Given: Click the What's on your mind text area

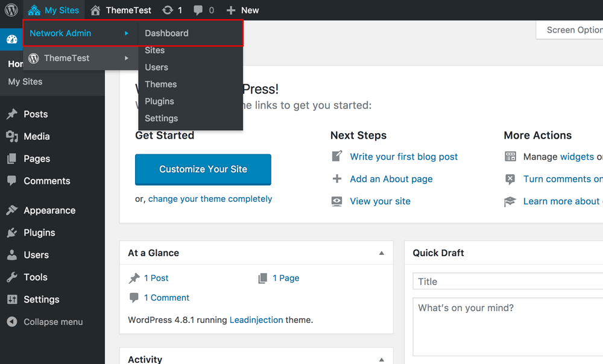Looking at the screenshot, I should (x=508, y=327).
